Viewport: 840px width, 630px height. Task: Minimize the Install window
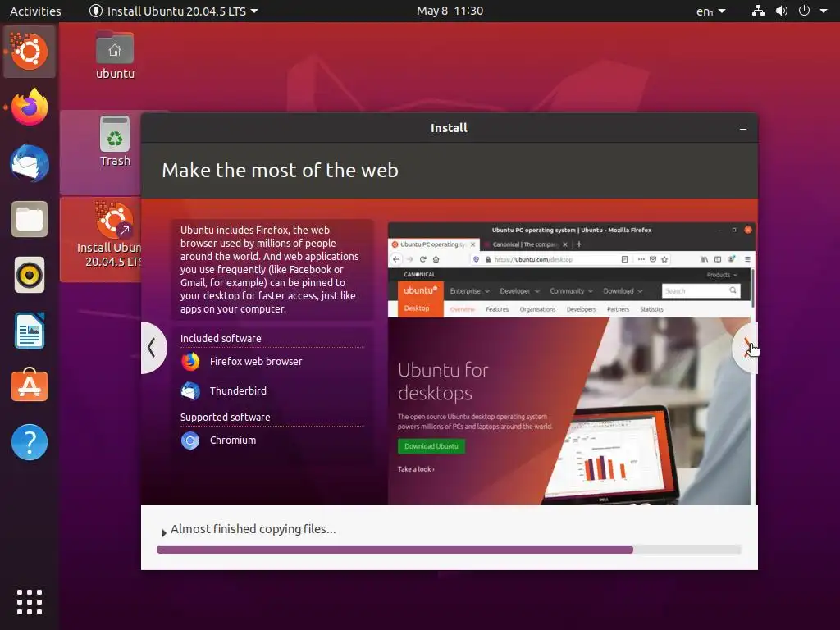[x=743, y=129]
